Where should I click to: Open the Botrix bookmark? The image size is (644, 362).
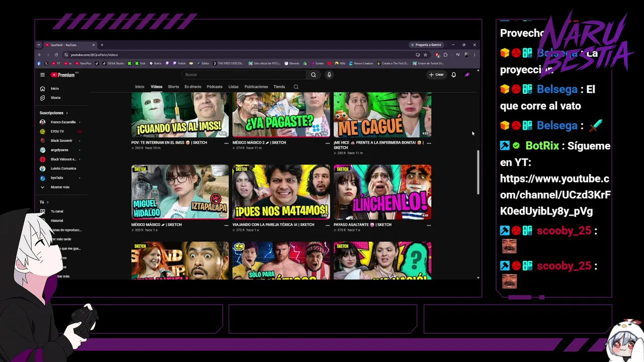pos(155,63)
